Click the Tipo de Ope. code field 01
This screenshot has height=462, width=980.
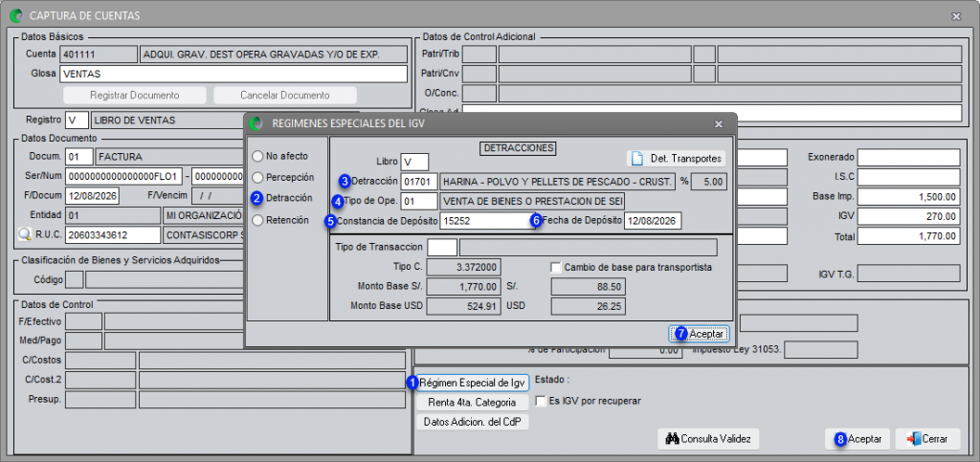(419, 201)
